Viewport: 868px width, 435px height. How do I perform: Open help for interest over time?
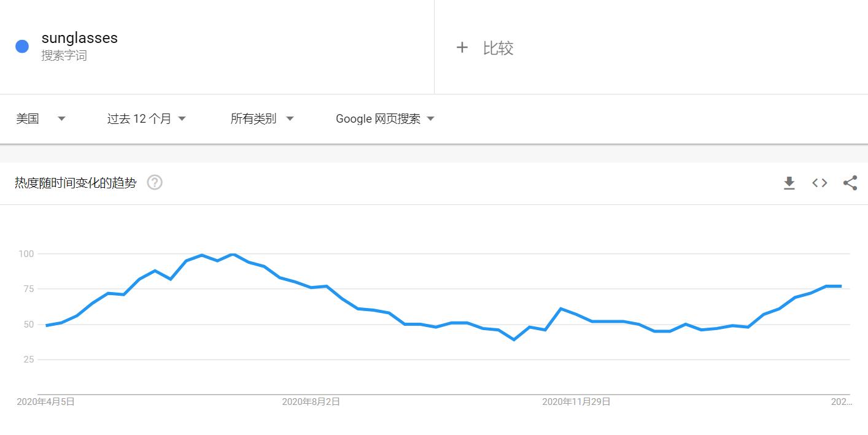coord(155,182)
